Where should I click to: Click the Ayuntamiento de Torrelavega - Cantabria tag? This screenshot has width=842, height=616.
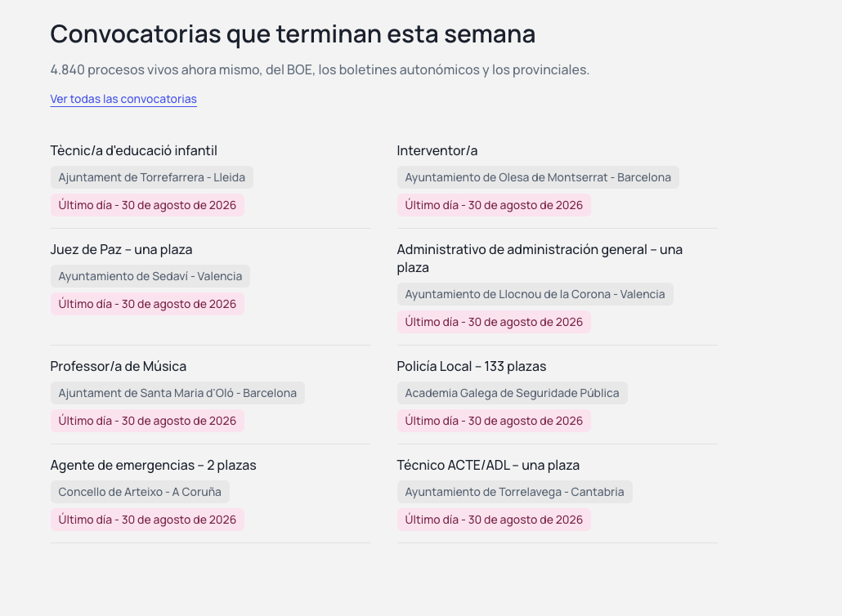coord(514,492)
